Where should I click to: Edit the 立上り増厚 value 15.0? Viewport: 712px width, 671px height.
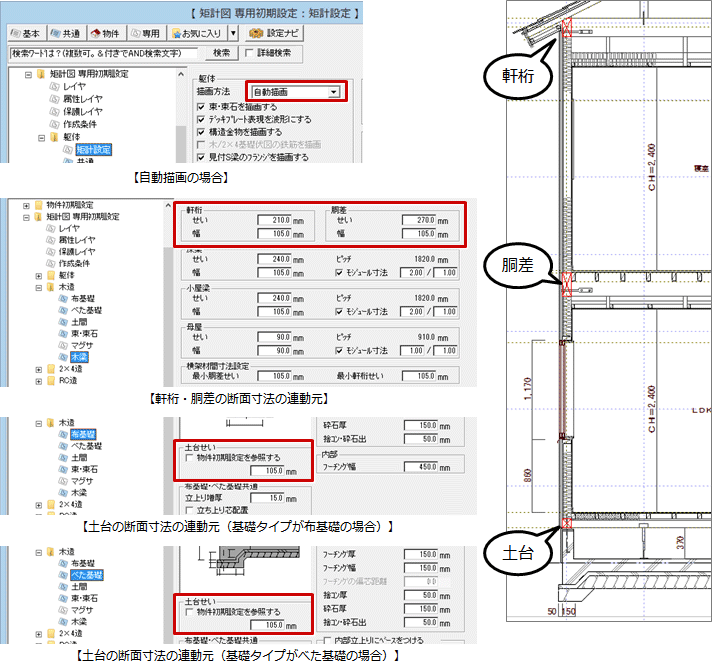pos(267,498)
